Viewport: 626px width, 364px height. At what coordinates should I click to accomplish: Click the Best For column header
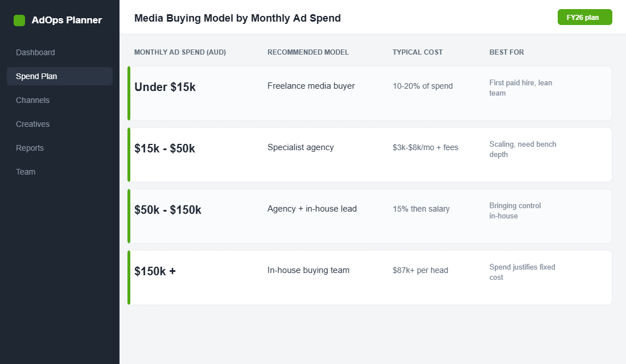pos(506,52)
